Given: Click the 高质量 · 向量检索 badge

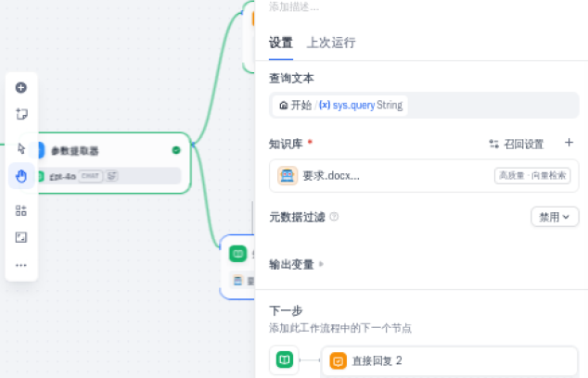Looking at the screenshot, I should [x=532, y=176].
